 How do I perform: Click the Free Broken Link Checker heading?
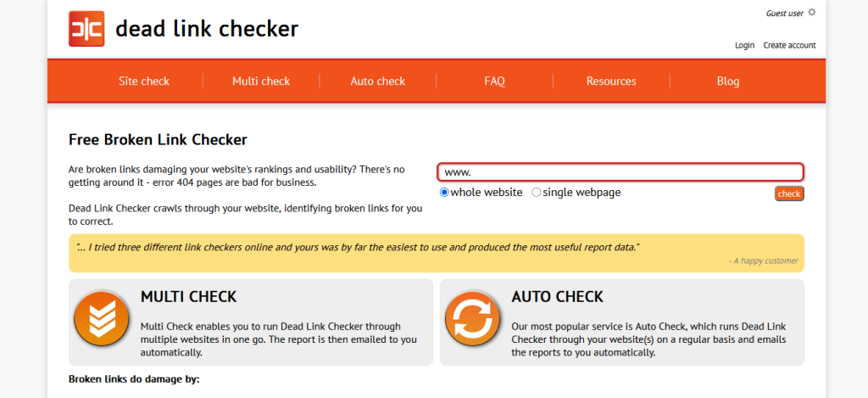158,140
